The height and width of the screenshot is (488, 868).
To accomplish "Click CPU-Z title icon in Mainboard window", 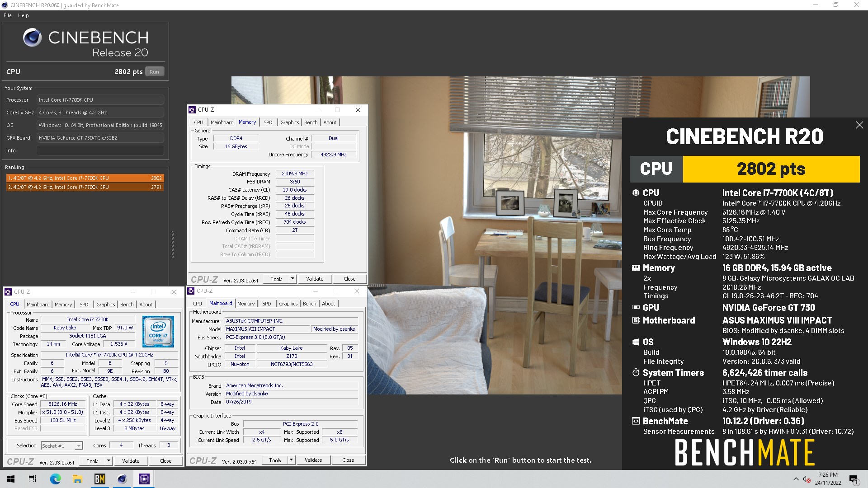I will tap(191, 291).
